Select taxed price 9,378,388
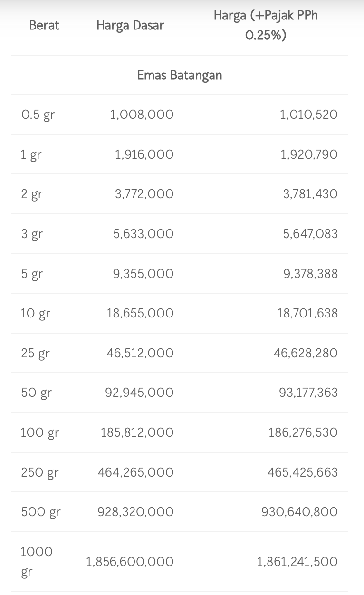The width and height of the screenshot is (364, 595). click(310, 274)
